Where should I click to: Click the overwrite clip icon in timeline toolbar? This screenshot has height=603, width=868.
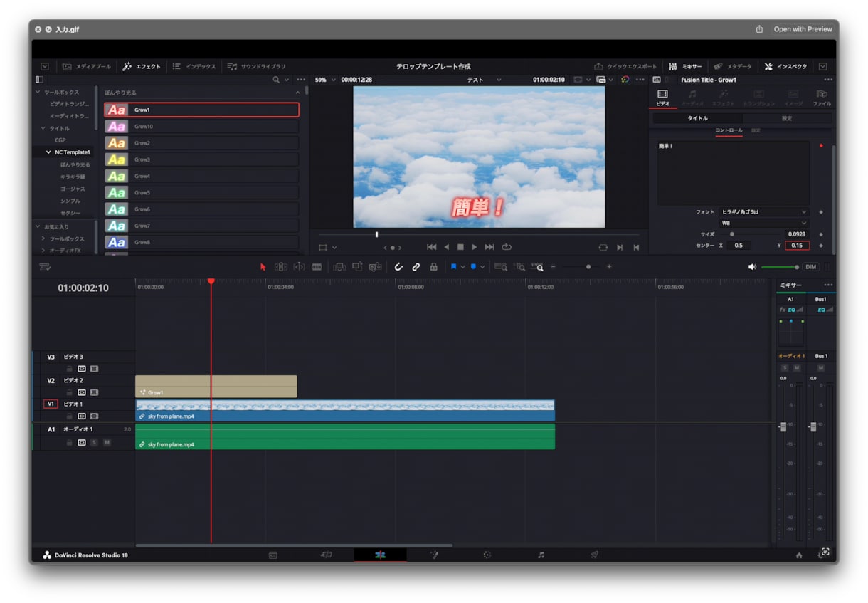point(357,267)
